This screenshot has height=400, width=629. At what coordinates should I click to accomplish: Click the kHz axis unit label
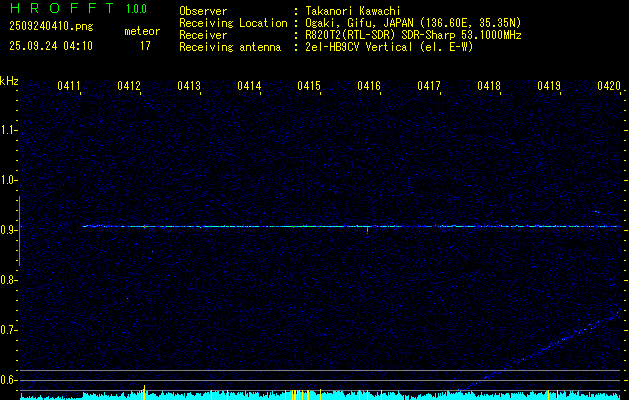click(9, 81)
